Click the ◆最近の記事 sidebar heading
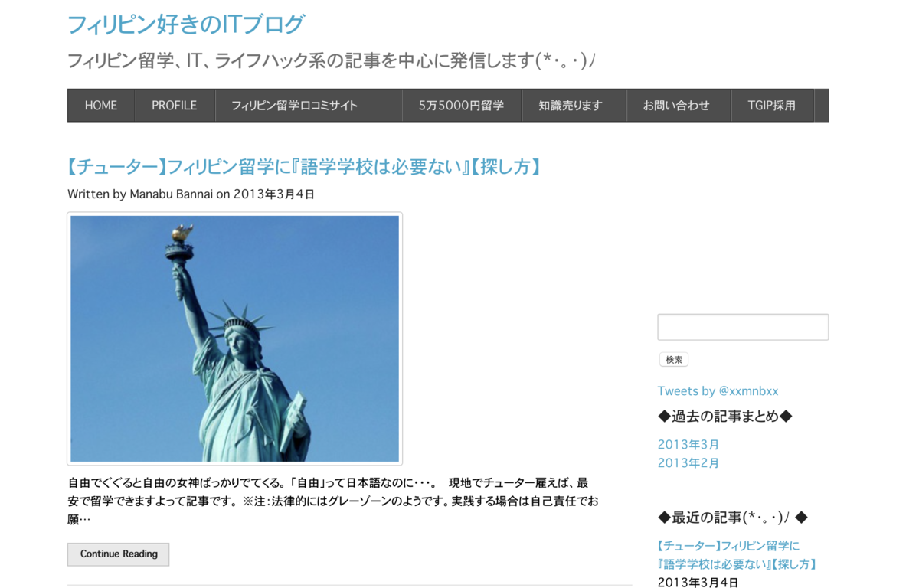Screen dimensions: 919x588 point(733,518)
